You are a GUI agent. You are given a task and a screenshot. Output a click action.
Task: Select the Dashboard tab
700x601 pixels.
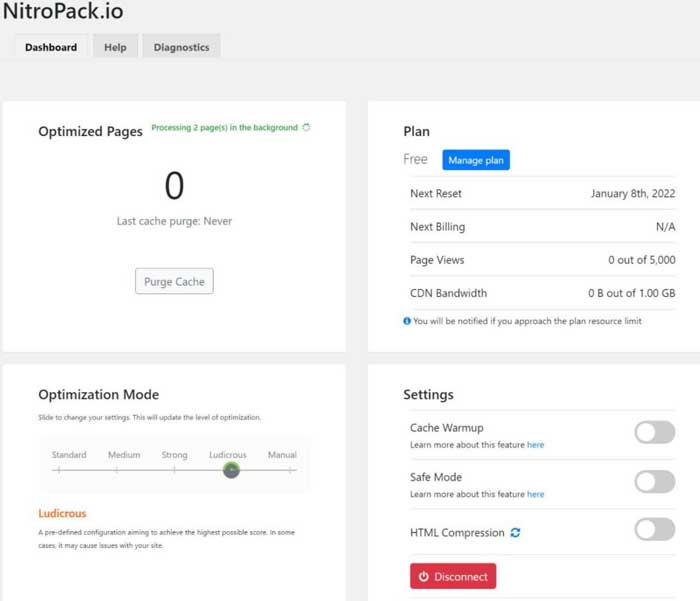tap(51, 47)
